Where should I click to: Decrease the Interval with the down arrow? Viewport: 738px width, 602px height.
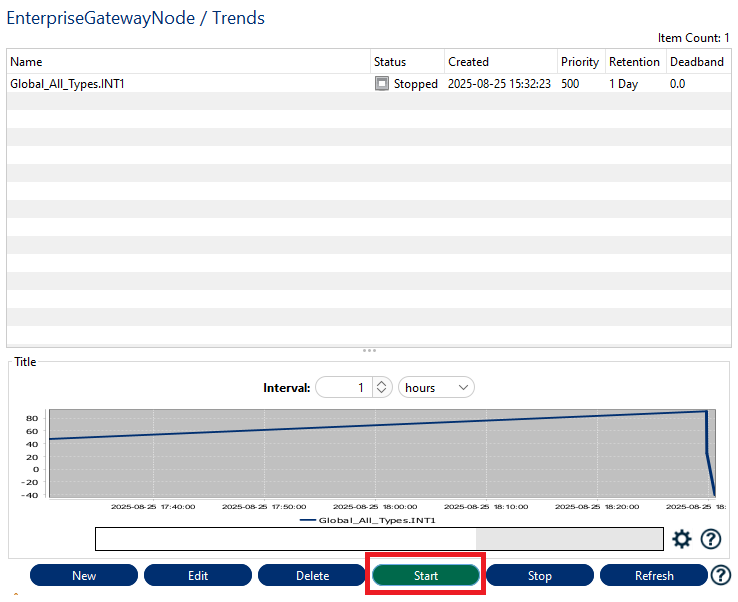click(381, 392)
